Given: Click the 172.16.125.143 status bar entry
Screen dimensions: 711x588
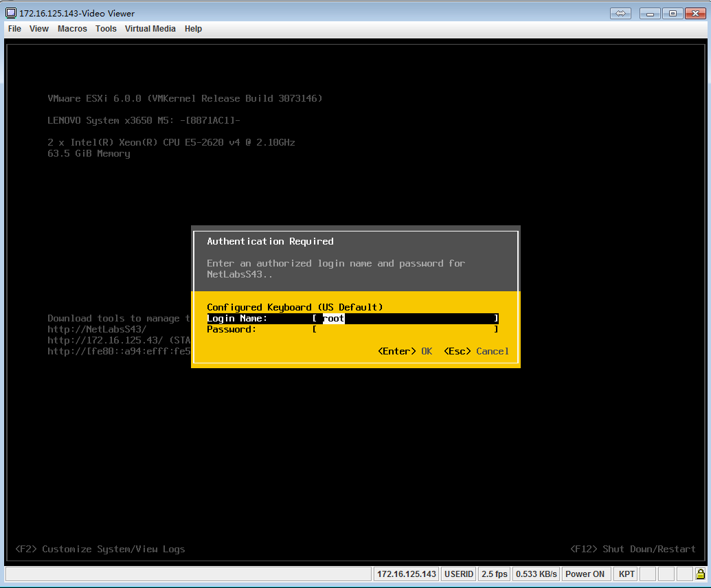Looking at the screenshot, I should tap(406, 574).
